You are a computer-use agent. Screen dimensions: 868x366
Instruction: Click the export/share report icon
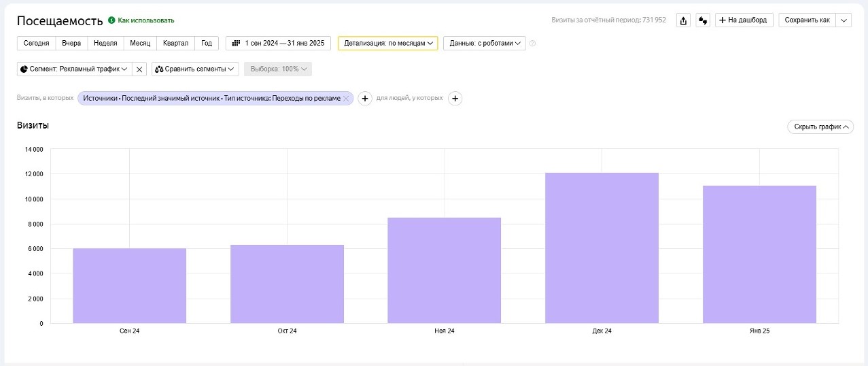click(x=683, y=20)
